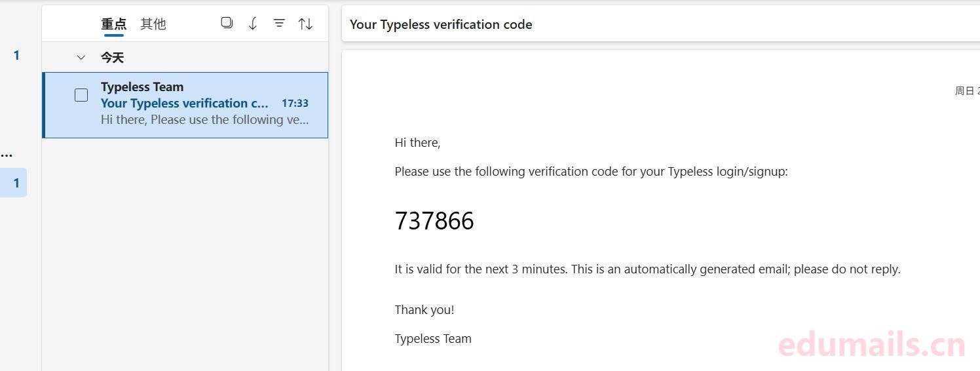
Task: Tick the Typeless Team email checkbox
Action: (x=81, y=95)
